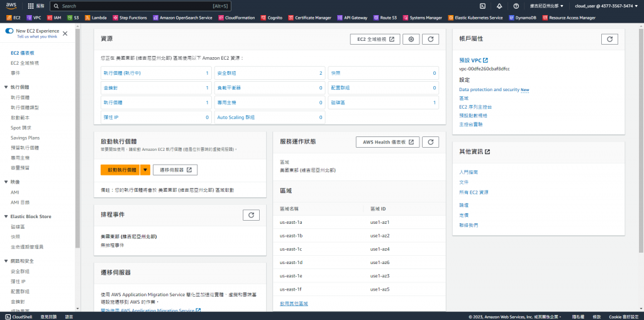Open 事件 in the sidebar

tap(15, 73)
